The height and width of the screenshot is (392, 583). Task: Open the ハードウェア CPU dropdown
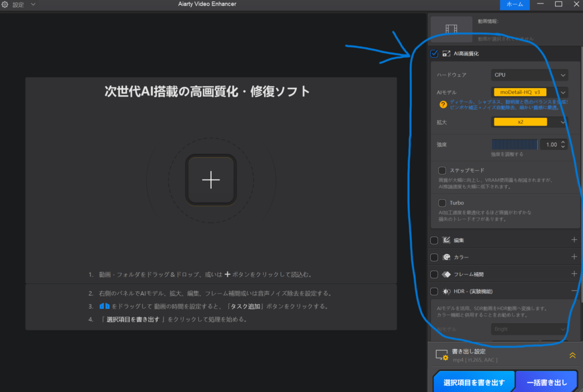pyautogui.click(x=529, y=75)
